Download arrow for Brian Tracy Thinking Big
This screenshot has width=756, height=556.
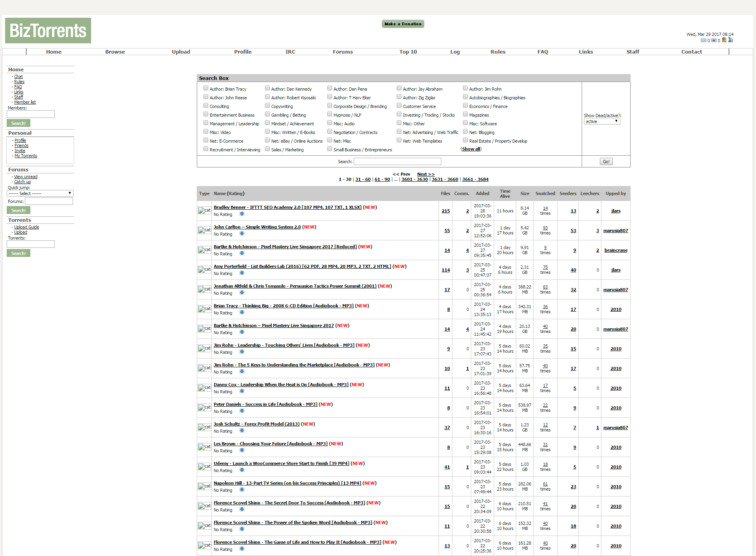[242, 312]
